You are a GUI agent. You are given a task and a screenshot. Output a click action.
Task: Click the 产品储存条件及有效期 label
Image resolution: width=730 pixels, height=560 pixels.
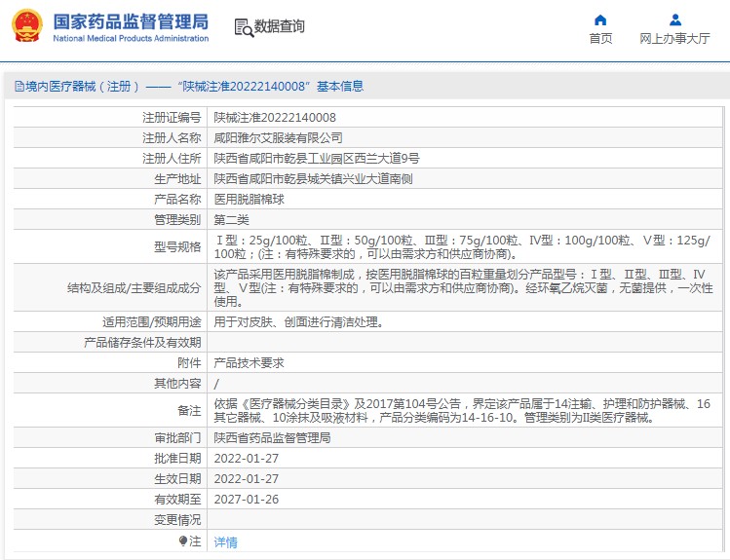click(x=142, y=342)
